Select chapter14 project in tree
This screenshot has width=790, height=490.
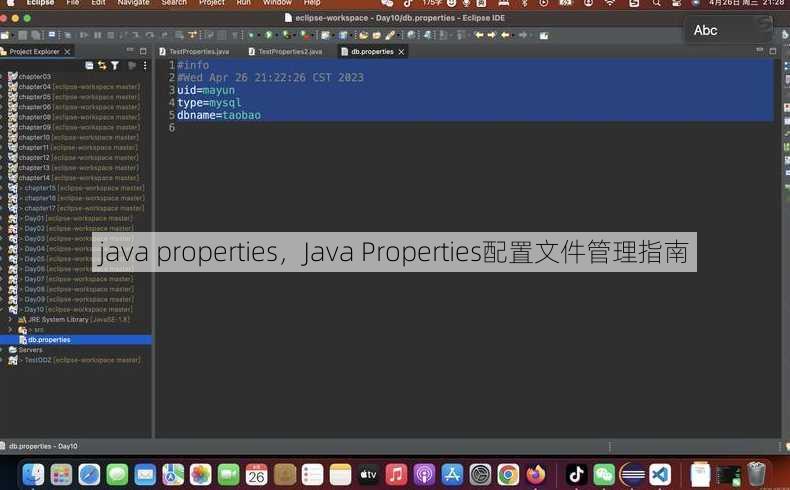point(73,178)
